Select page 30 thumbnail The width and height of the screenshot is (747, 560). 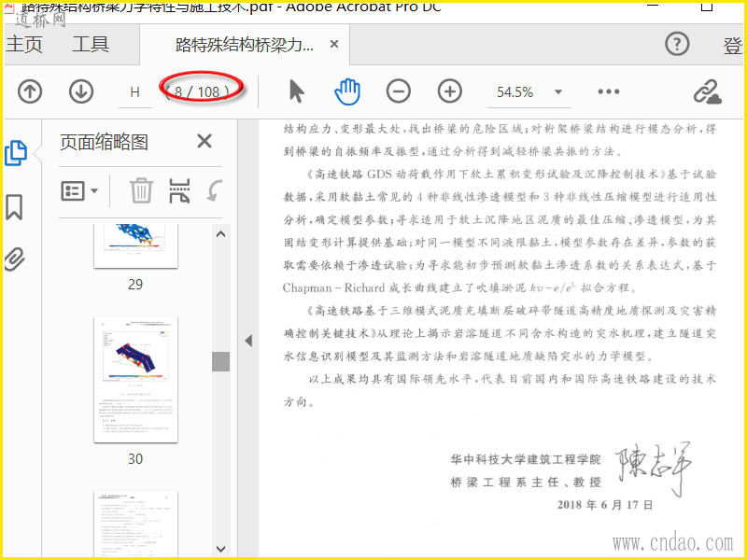[135, 380]
